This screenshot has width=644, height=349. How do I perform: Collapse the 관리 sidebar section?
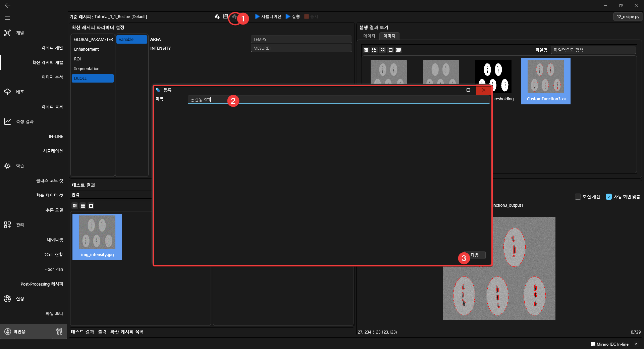[x=20, y=225]
